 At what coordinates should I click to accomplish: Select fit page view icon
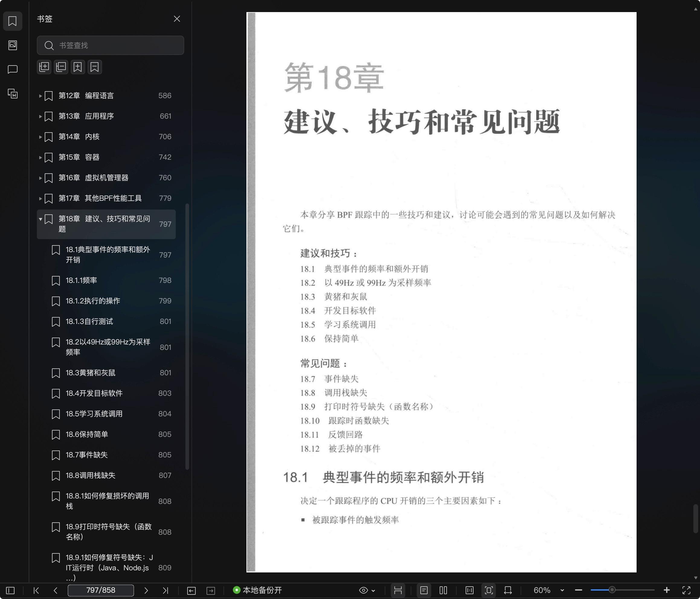[x=489, y=590]
